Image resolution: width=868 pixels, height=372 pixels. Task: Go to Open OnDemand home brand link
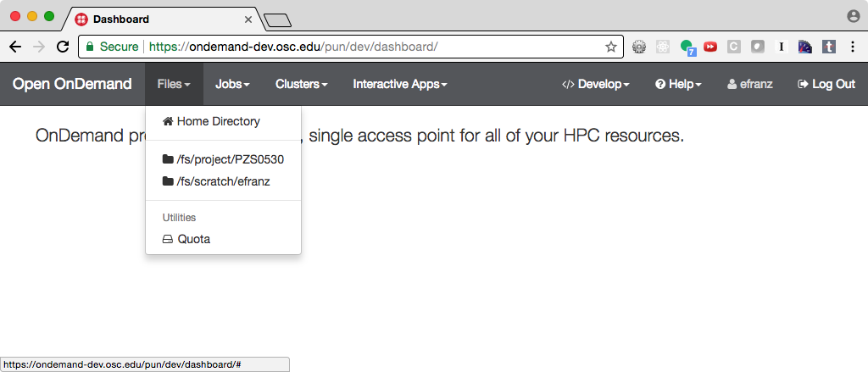pos(72,84)
